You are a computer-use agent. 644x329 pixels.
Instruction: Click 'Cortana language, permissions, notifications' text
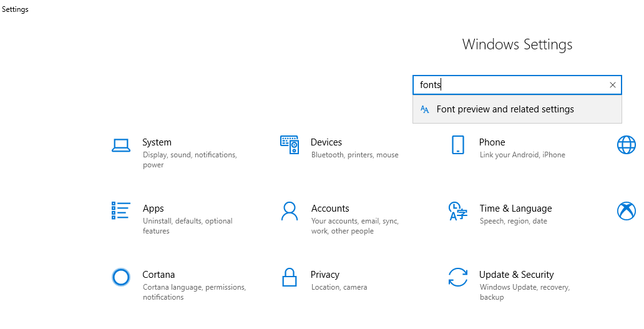pyautogui.click(x=194, y=292)
